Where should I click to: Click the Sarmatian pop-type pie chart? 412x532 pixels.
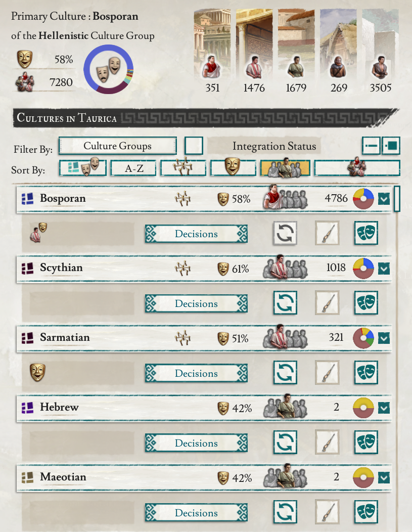[x=363, y=338]
